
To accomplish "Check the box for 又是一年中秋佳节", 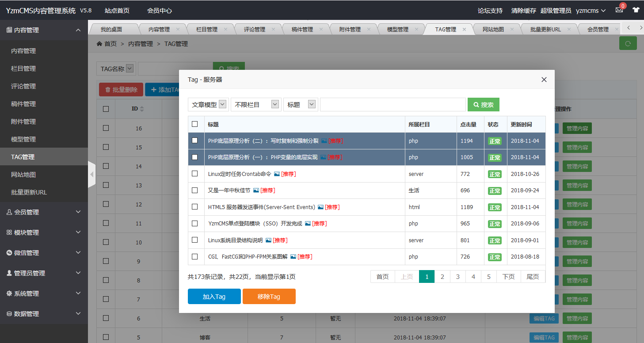I will pos(194,191).
